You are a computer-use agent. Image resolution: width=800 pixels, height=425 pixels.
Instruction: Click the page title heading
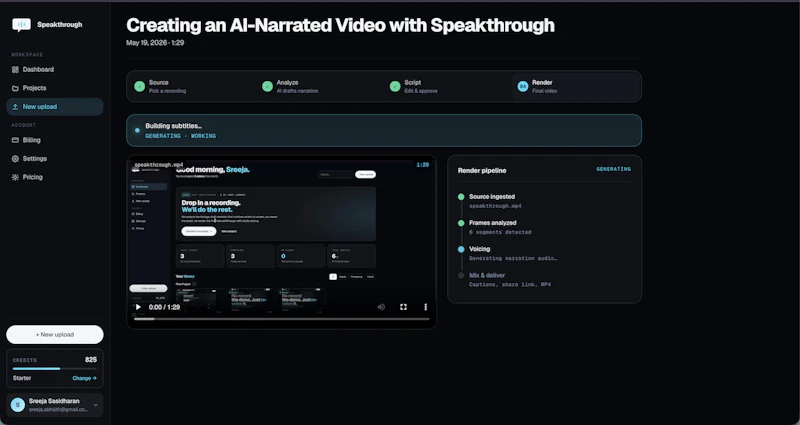[340, 25]
